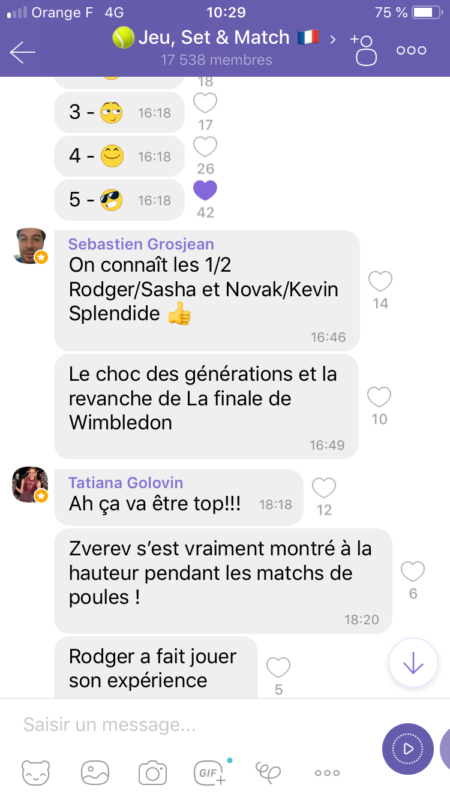Open Sebastien Grosjean's sender name
This screenshot has width=450, height=800.
point(141,244)
